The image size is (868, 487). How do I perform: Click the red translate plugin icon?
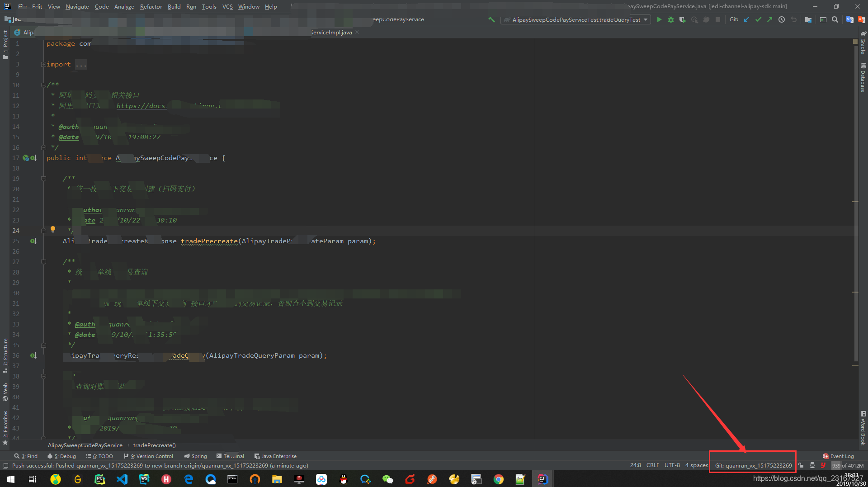[861, 19]
